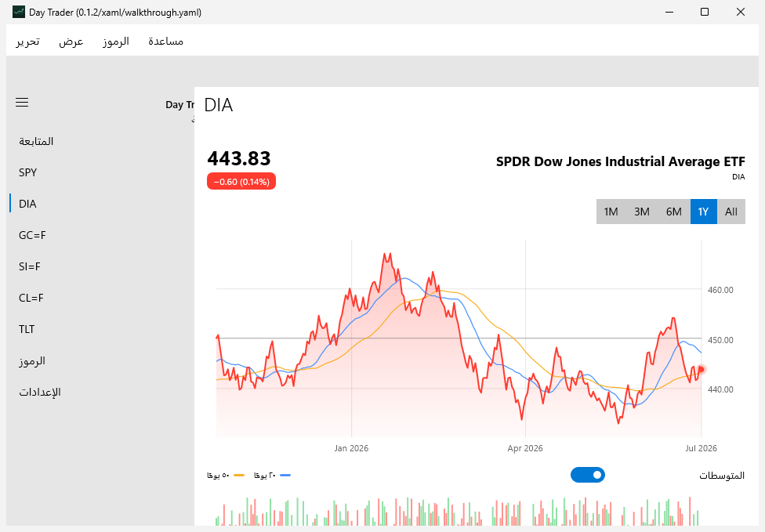
Task: Open الرموز page from sidebar
Action: point(100,361)
